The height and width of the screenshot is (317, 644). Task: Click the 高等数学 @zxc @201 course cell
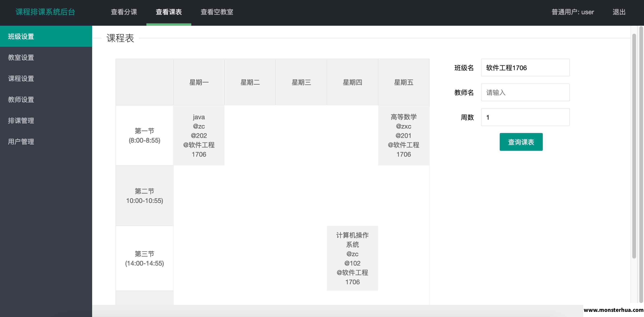(404, 135)
